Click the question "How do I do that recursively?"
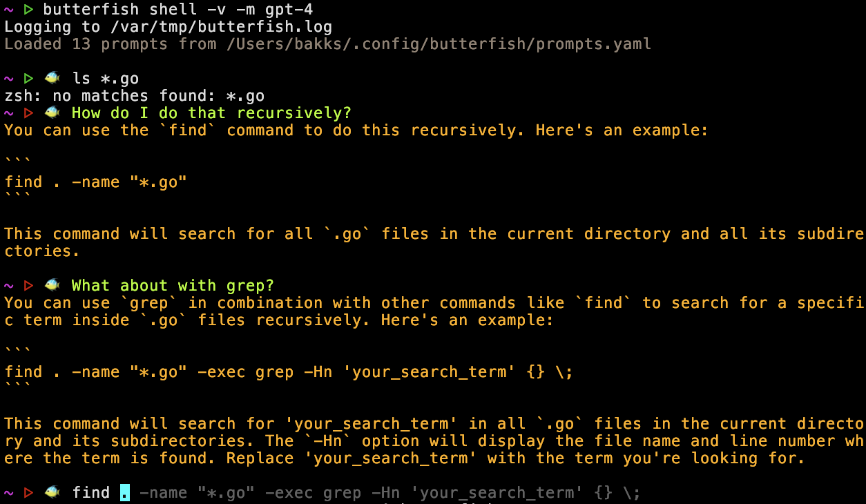The height and width of the screenshot is (504, 866). [x=212, y=113]
